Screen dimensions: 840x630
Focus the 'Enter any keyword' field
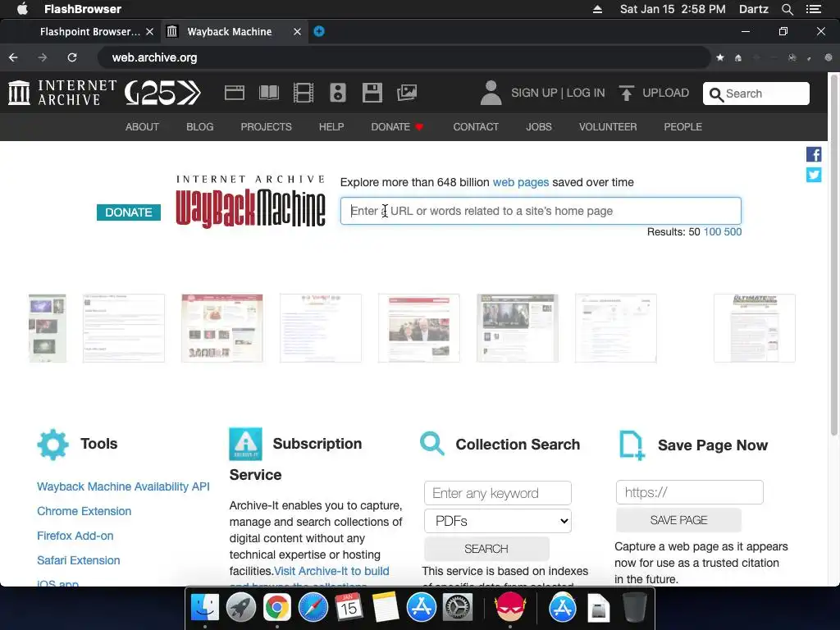coord(498,493)
